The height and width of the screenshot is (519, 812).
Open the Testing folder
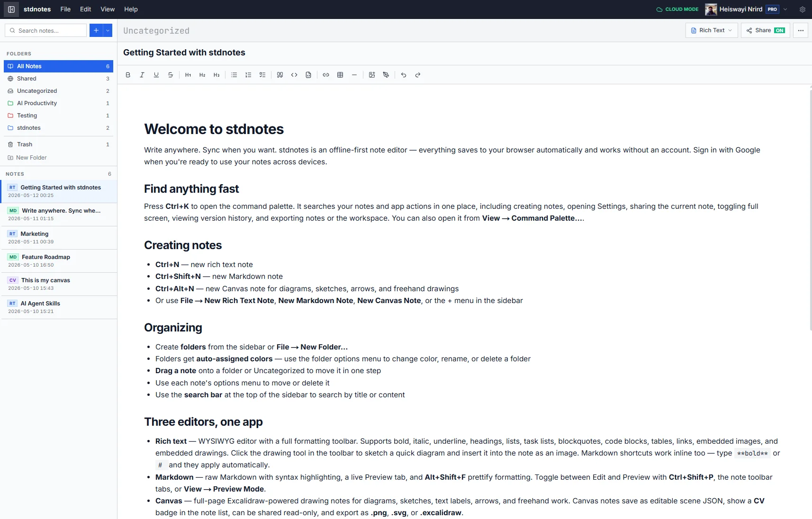59,116
